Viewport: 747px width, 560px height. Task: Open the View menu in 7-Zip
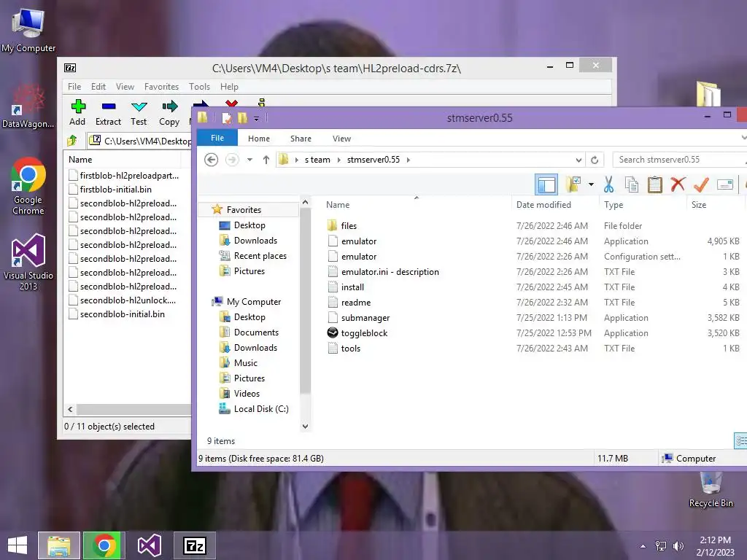coord(125,87)
